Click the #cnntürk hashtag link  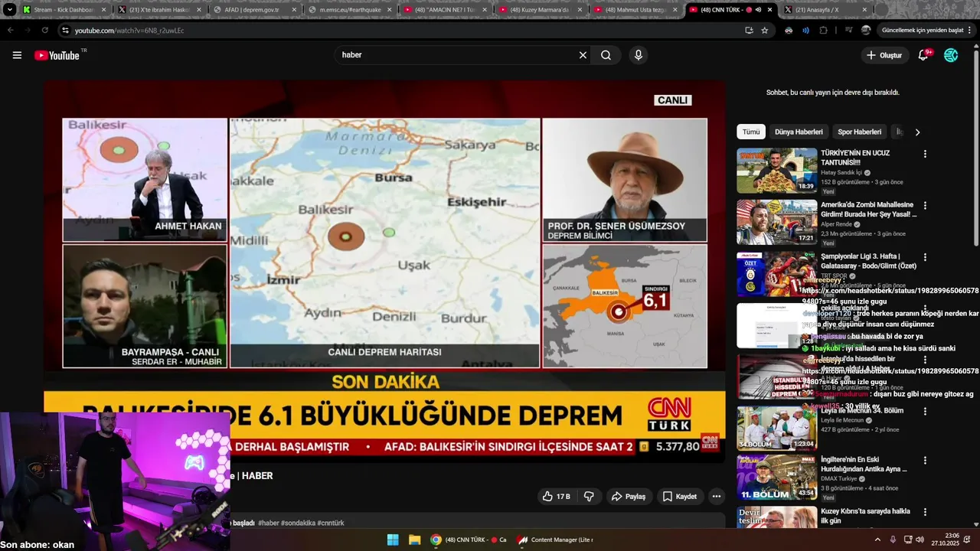[331, 523]
